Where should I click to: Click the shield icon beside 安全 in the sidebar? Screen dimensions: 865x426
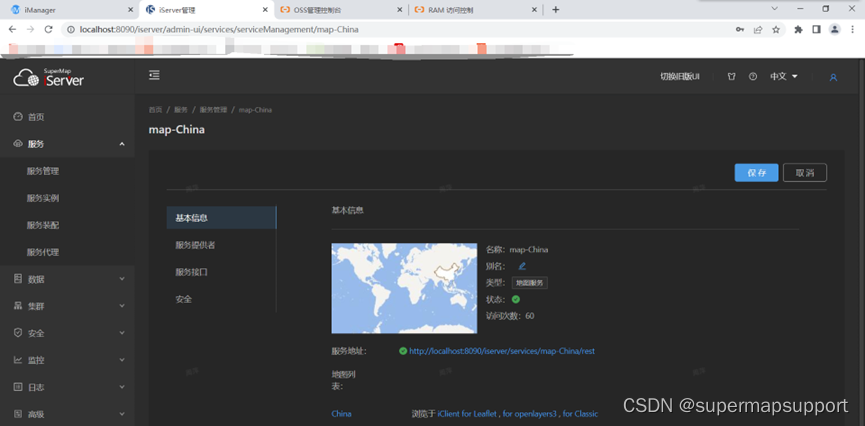click(x=18, y=333)
